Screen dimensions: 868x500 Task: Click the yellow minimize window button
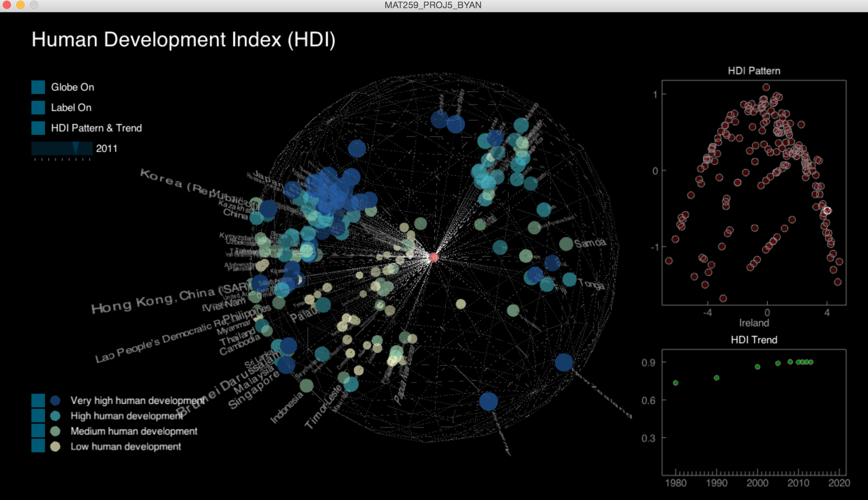point(20,5)
